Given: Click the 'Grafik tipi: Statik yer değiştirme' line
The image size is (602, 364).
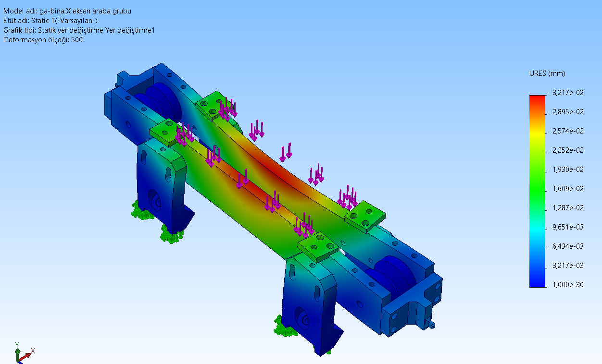Looking at the screenshot, I should (x=79, y=30).
